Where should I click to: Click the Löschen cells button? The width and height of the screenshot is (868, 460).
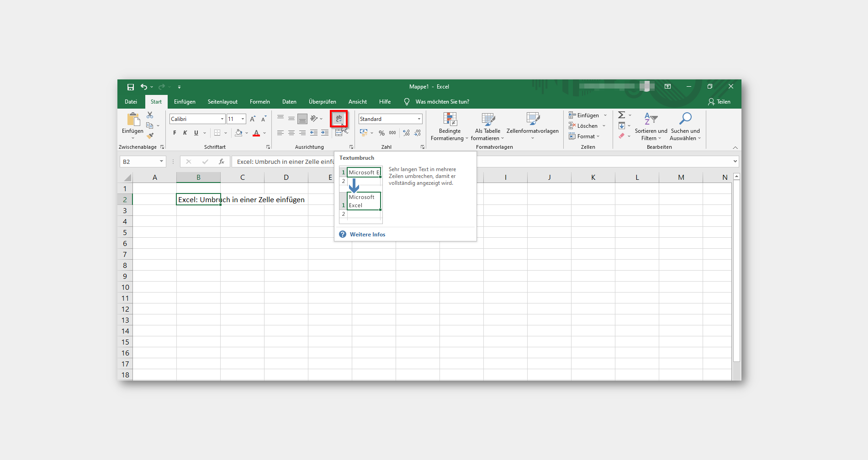point(587,126)
